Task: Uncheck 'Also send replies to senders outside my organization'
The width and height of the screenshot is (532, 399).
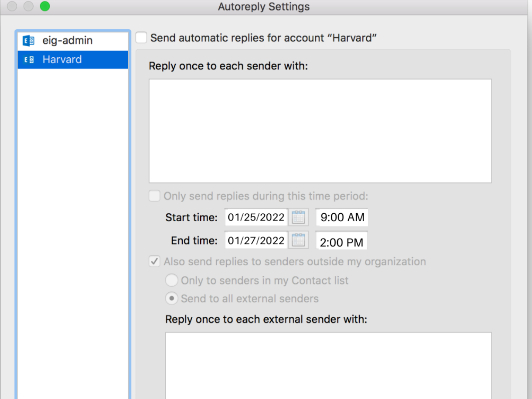Action: click(154, 261)
